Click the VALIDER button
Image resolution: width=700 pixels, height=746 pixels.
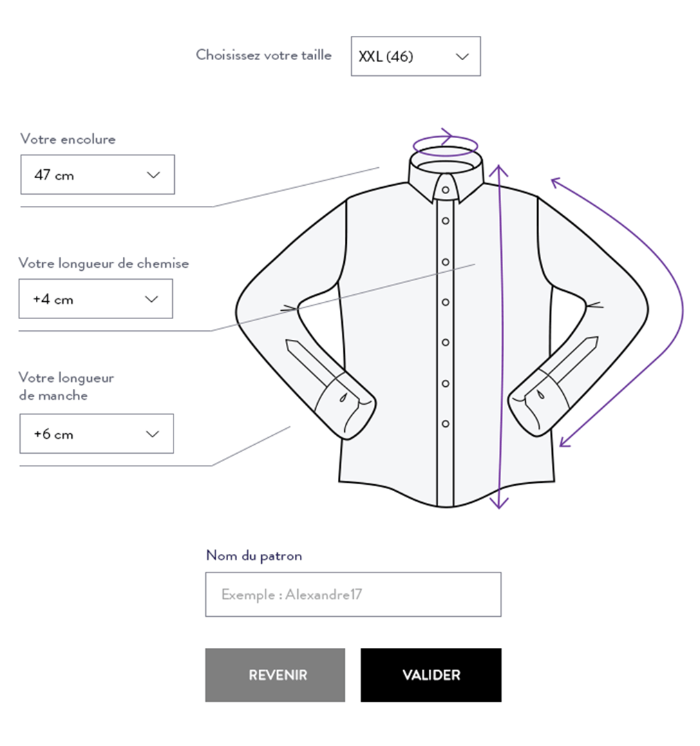[x=430, y=675]
